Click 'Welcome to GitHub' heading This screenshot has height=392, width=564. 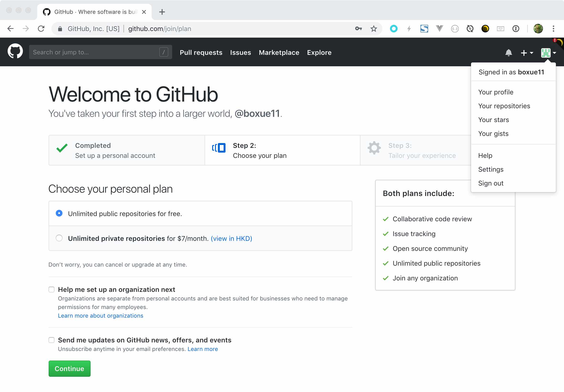(133, 94)
